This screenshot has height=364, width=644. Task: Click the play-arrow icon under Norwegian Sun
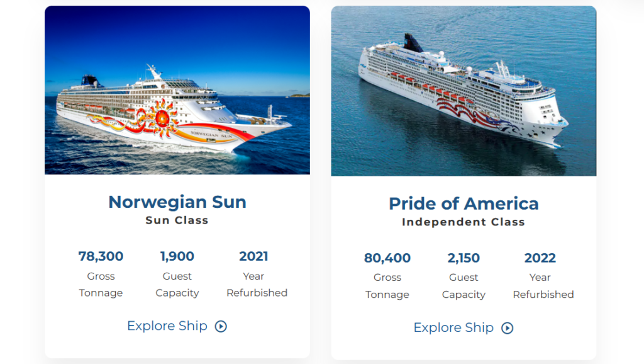tap(221, 326)
